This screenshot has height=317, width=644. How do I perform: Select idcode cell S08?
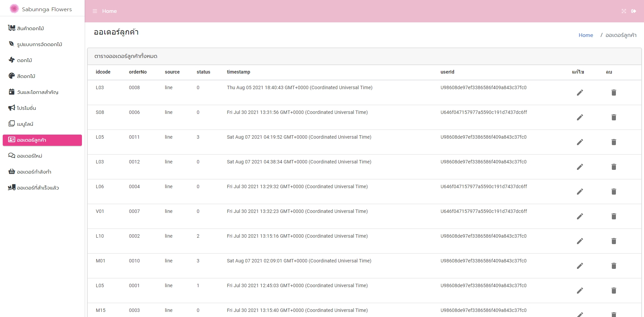point(100,112)
